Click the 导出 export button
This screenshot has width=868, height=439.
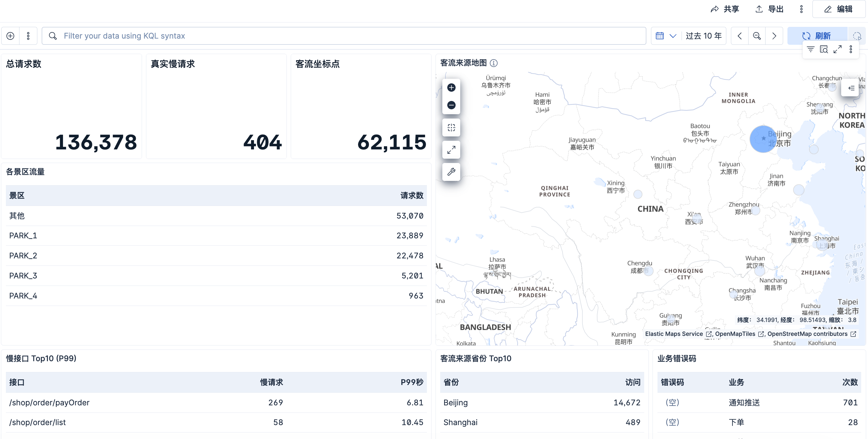click(770, 9)
